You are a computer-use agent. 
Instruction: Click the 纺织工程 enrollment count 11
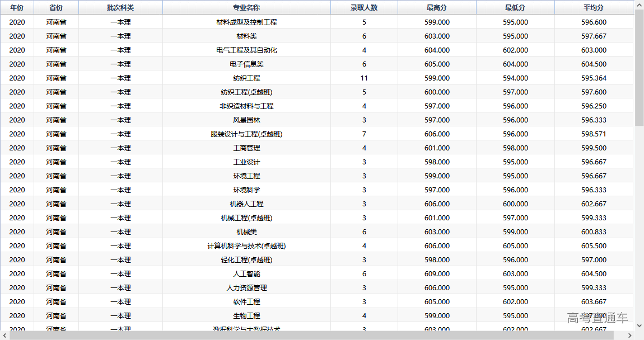[x=364, y=78]
